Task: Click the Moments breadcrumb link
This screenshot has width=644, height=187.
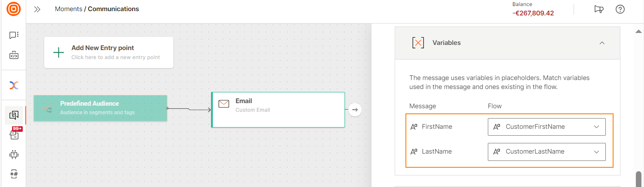Action: click(69, 9)
